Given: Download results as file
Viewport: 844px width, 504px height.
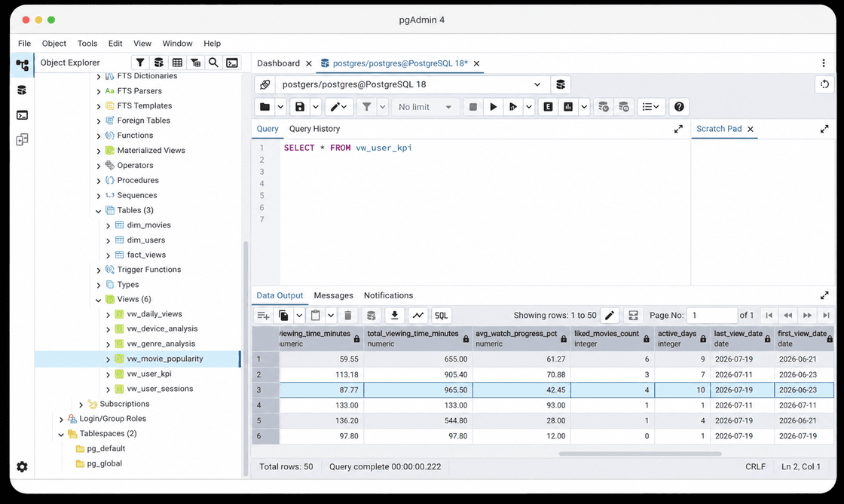Looking at the screenshot, I should point(395,315).
